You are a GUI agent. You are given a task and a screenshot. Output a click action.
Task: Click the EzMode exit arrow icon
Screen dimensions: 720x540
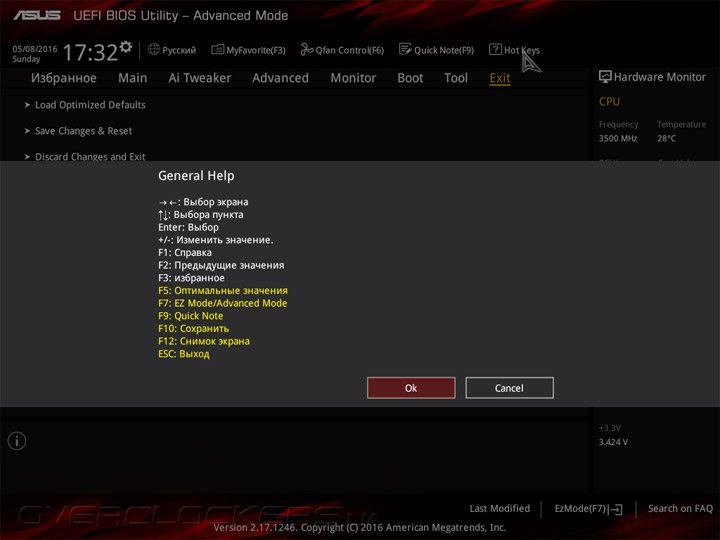(615, 509)
